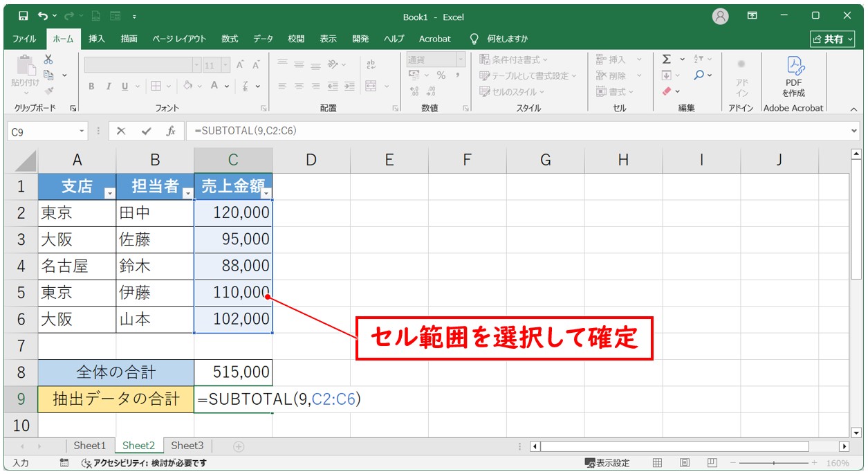Confirm formula with the Enter checkmark icon
868x474 pixels.
click(146, 131)
